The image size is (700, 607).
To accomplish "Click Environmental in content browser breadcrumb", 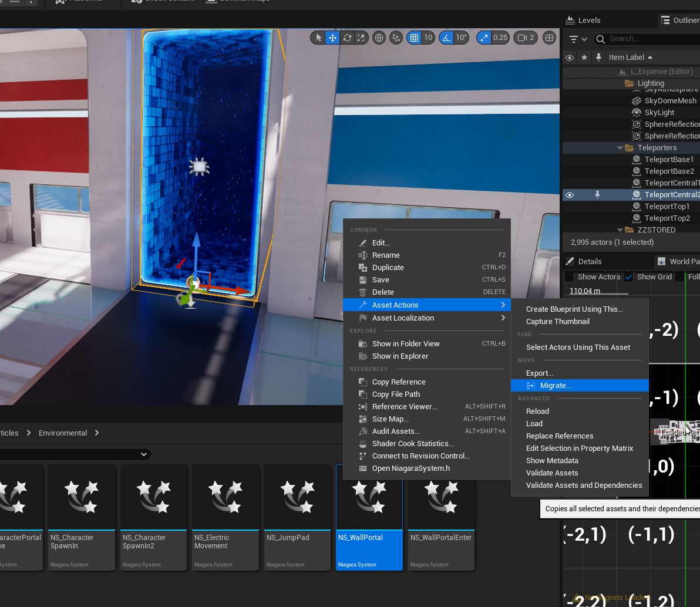I will click(x=63, y=433).
